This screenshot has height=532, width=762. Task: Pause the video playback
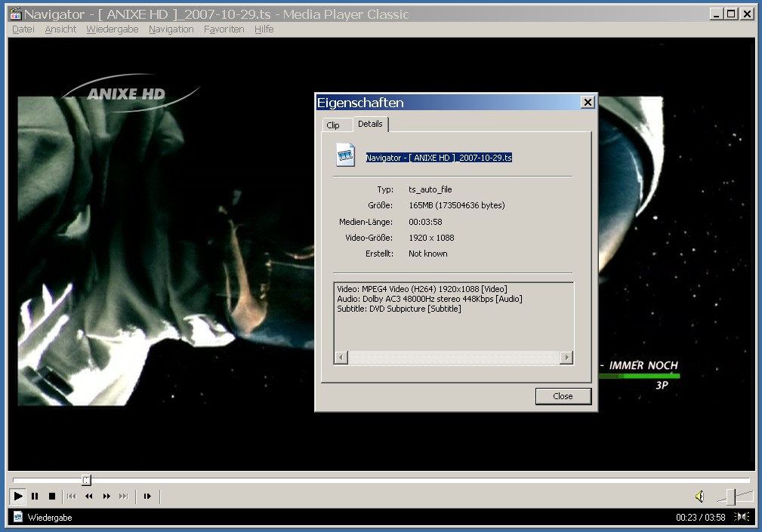tap(35, 496)
